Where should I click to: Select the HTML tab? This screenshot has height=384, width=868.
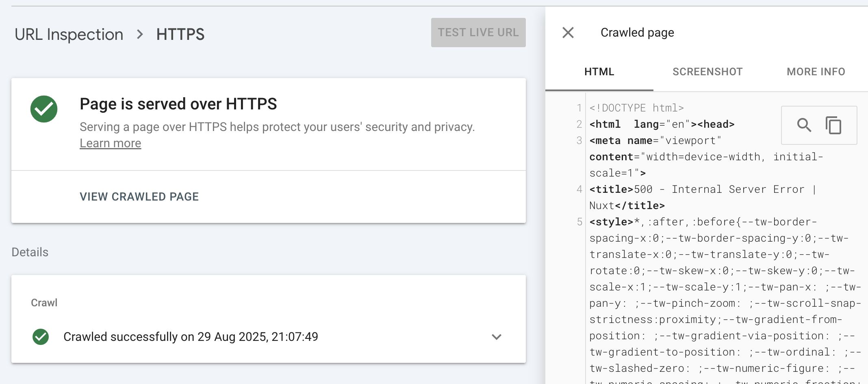[x=599, y=72]
